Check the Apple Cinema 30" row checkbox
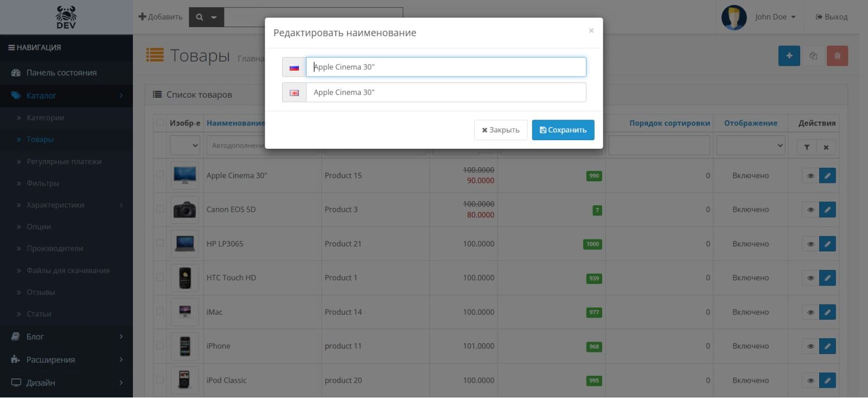Screen dimensions: 868x398 [x=160, y=175]
